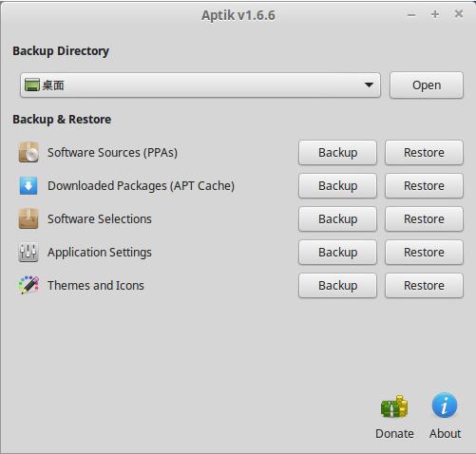476x454 pixels.
Task: Expand the Backup Directory dropdown
Action: (200, 85)
